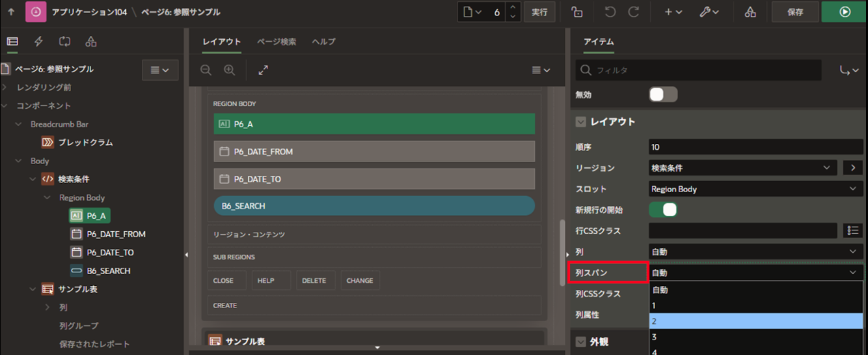Click the 保存 button
868x355 pixels.
pos(794,12)
